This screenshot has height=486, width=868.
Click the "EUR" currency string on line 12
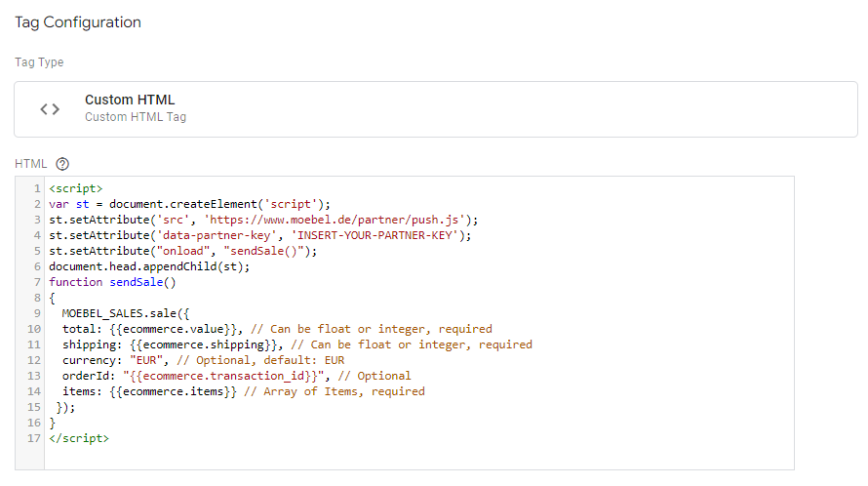(x=150, y=360)
